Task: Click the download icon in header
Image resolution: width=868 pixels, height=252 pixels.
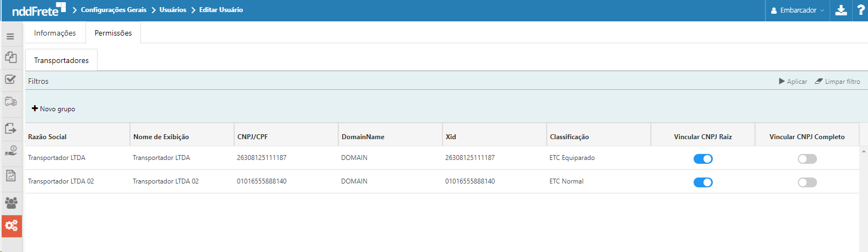Action: (841, 10)
